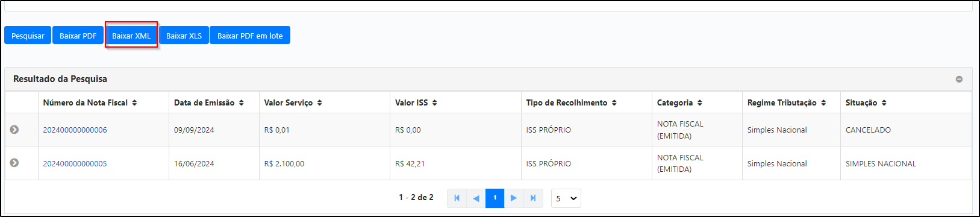
Task: Click the Pesquisar button
Action: point(28,36)
